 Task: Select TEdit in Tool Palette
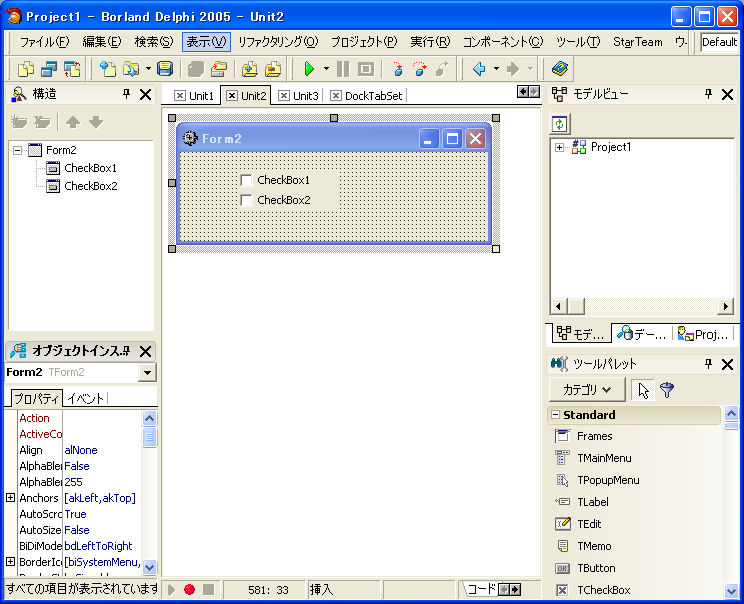pos(589,524)
